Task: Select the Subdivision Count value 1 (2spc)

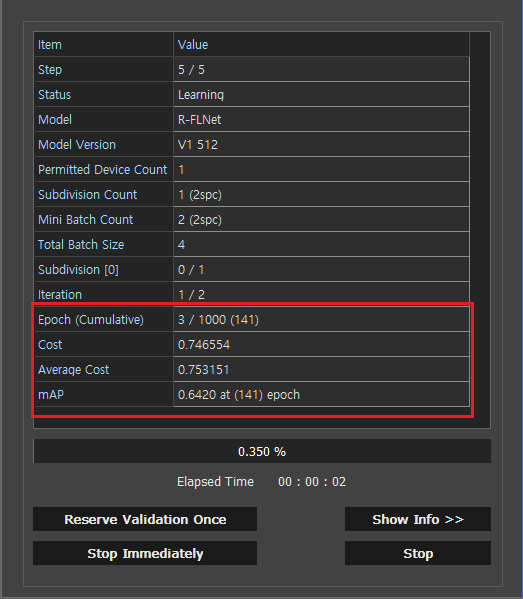Action: click(321, 194)
